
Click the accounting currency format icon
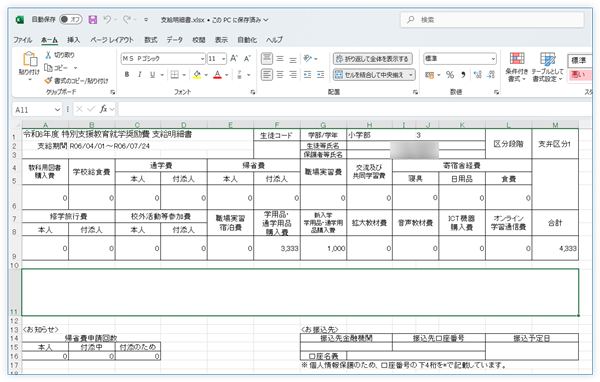(x=430, y=75)
